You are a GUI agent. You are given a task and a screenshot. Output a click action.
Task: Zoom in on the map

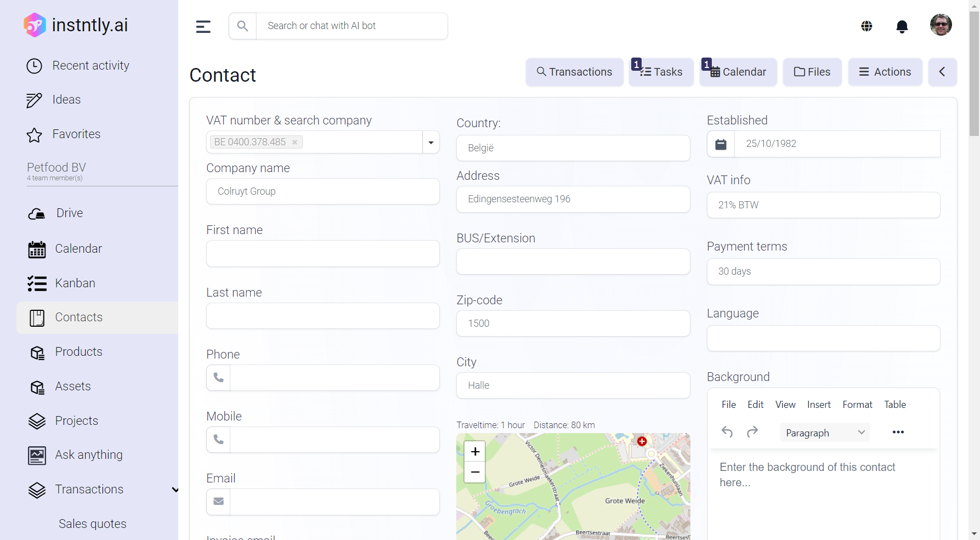475,452
